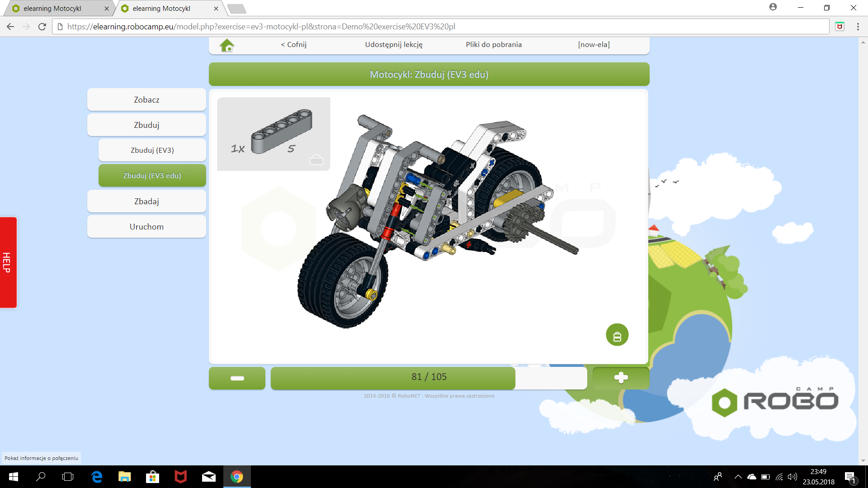Image resolution: width=868 pixels, height=488 pixels.
Task: Click '< Cofnij' to go back
Action: (294, 45)
